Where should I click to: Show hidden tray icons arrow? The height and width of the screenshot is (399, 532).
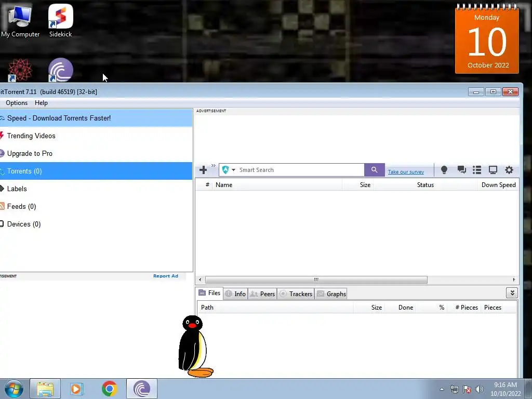pyautogui.click(x=442, y=390)
